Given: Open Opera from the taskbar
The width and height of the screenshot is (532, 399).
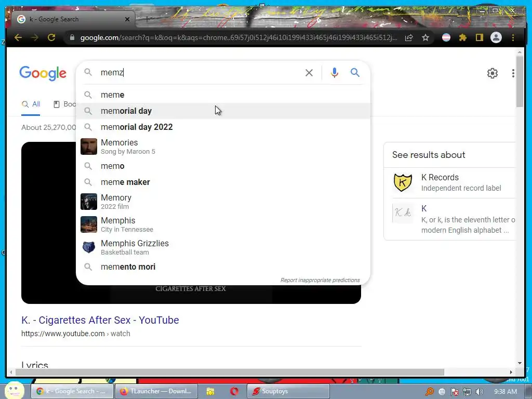Looking at the screenshot, I should (x=234, y=392).
